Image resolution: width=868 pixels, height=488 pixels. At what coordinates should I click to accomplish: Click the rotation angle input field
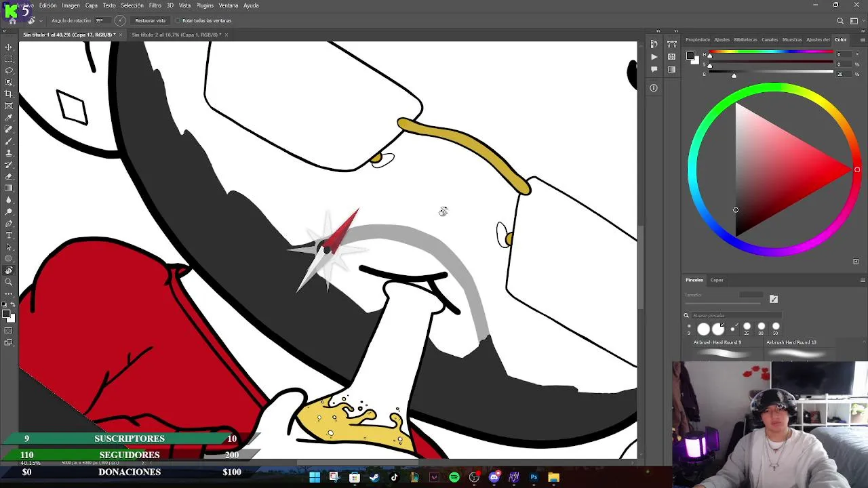coord(102,20)
